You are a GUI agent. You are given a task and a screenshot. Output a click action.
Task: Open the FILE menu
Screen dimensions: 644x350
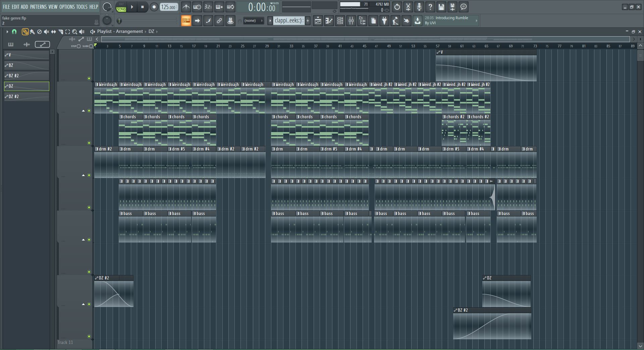(6, 7)
